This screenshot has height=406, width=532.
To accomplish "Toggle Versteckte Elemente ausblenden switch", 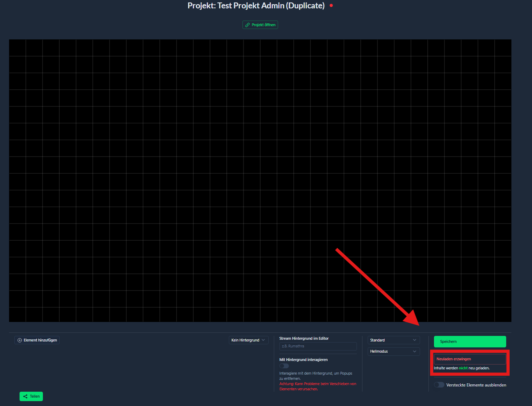I will pyautogui.click(x=439, y=385).
